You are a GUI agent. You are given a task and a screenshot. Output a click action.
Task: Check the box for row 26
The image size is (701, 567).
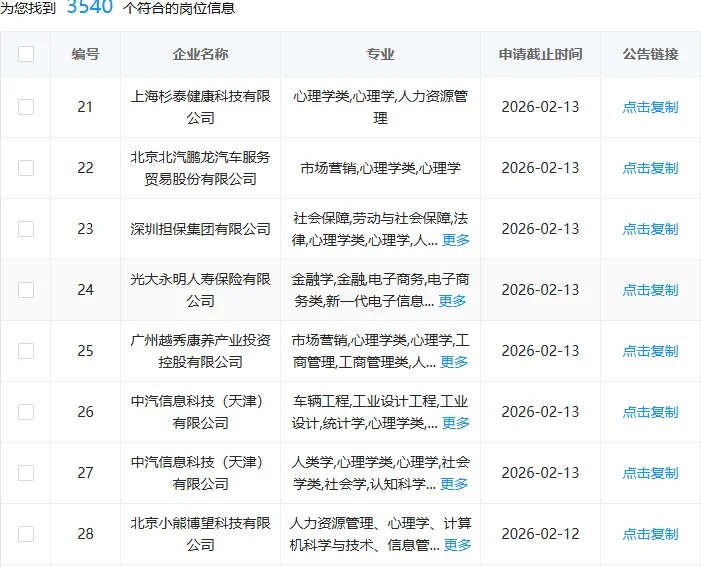click(x=26, y=412)
